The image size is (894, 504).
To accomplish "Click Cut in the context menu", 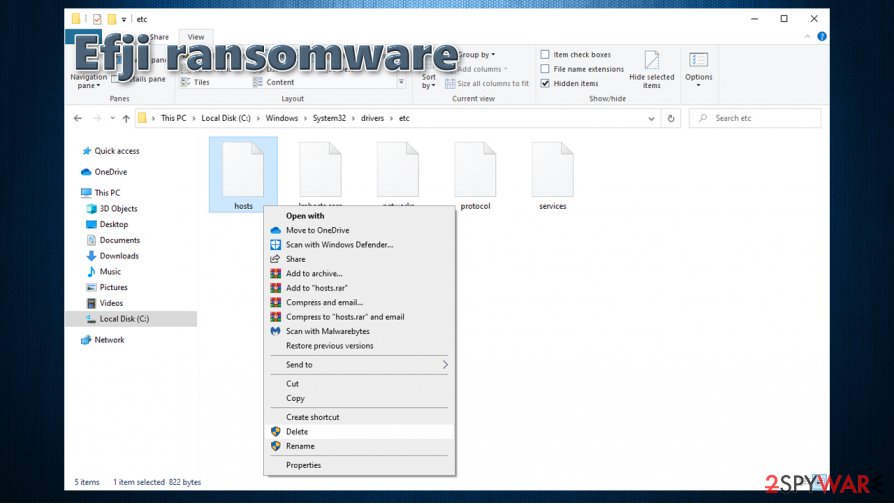I will point(359,384).
